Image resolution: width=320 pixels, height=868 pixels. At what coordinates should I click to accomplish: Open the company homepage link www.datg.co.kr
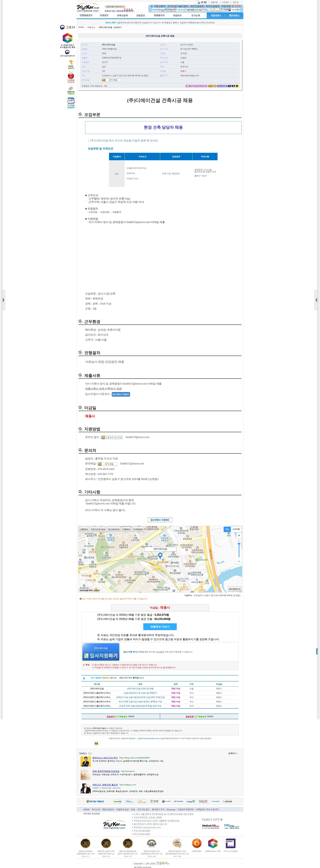190,76
